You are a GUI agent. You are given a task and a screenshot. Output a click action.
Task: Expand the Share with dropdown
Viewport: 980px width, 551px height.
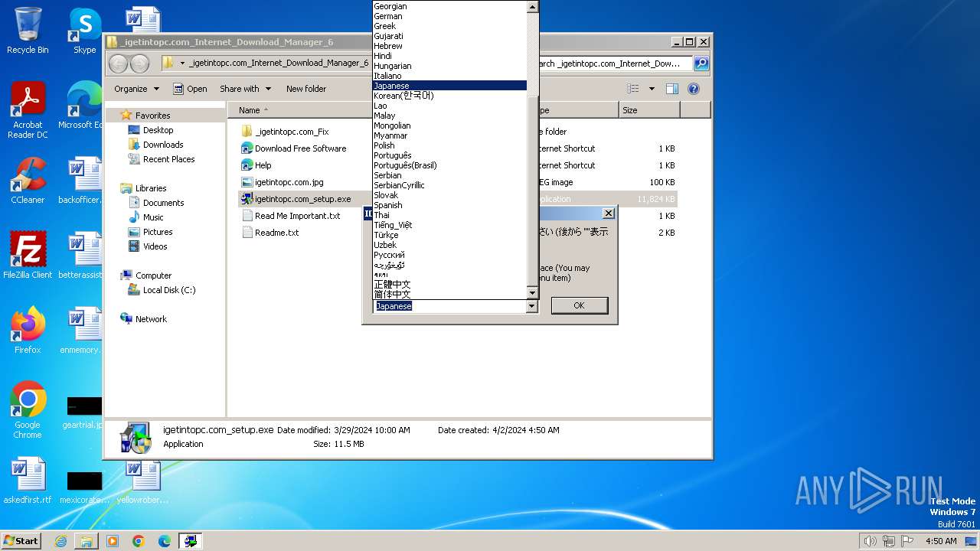tap(245, 89)
